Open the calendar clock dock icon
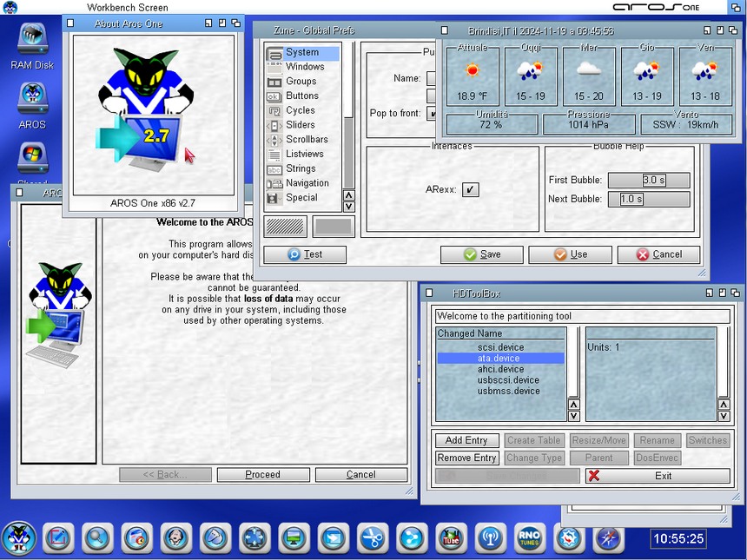This screenshot has height=560, width=747. [x=136, y=538]
